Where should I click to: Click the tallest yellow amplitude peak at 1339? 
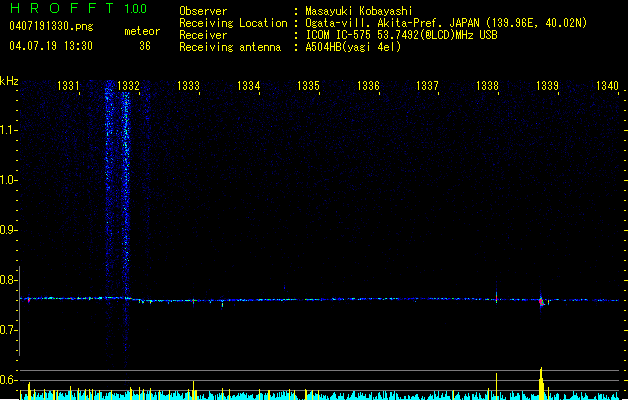[541, 383]
